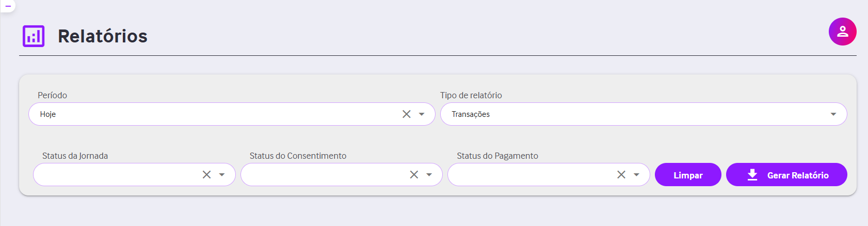Clear the Status do Pagamento field
868x226 pixels.
[x=621, y=175]
